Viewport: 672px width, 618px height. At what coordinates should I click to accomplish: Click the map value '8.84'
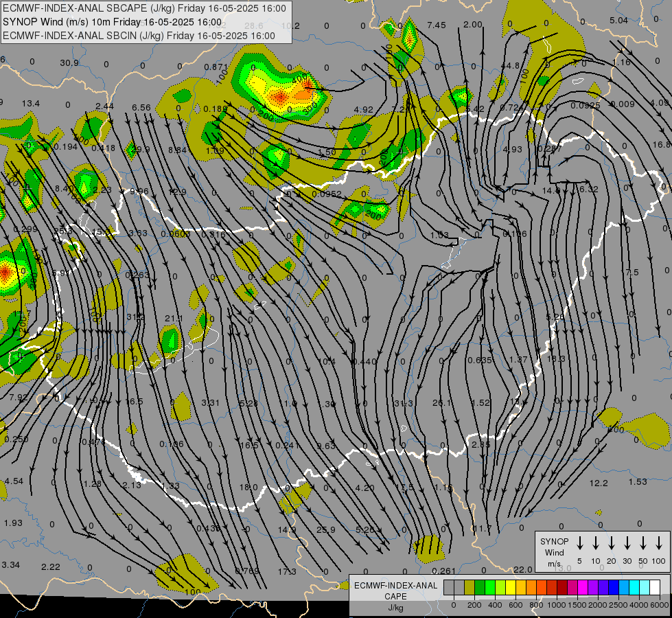click(177, 150)
